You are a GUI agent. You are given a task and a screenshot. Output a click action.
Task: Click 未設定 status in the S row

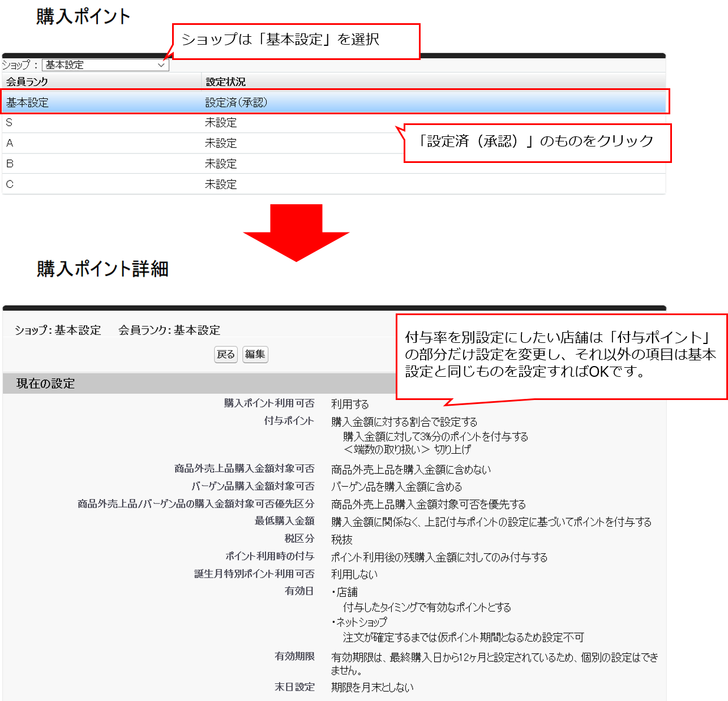click(221, 123)
